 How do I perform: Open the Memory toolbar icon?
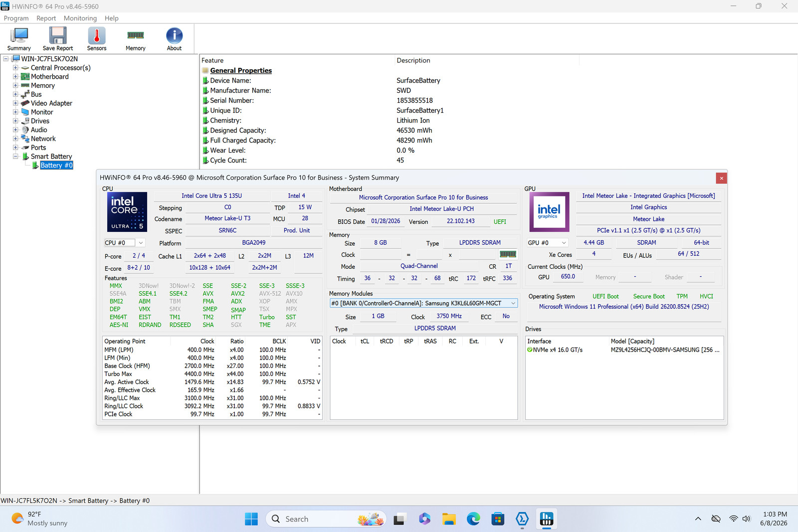coord(136,39)
